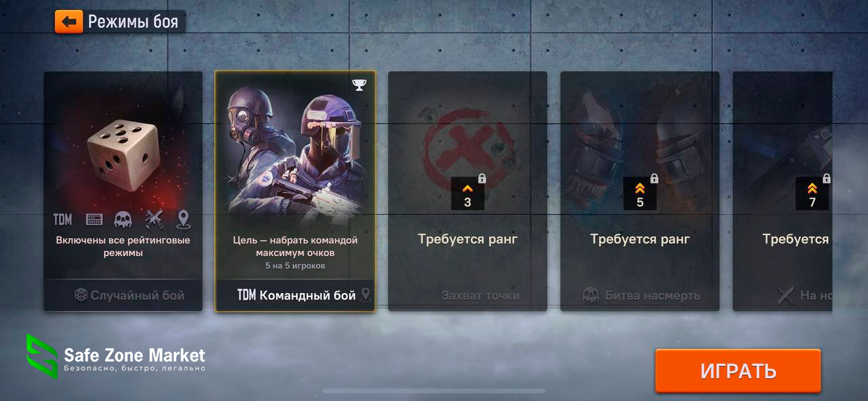Click the map pin icon under the dice
The width and height of the screenshot is (868, 401).
tap(182, 219)
